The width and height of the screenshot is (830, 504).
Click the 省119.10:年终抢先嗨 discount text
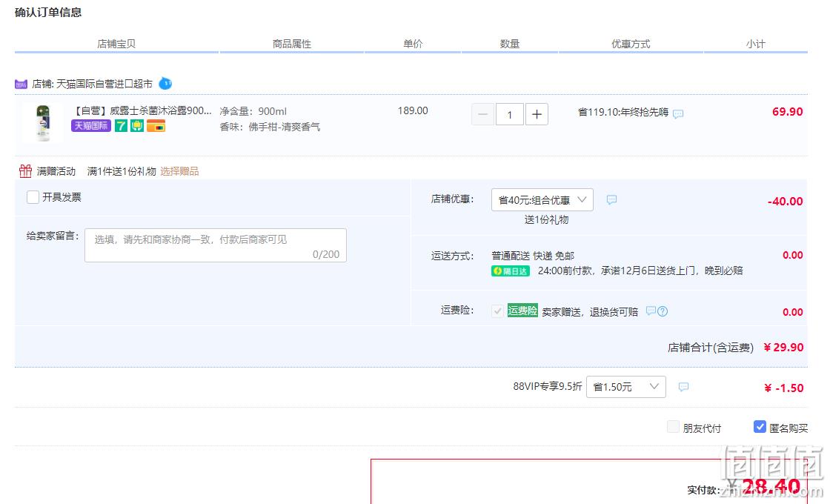pos(623,112)
